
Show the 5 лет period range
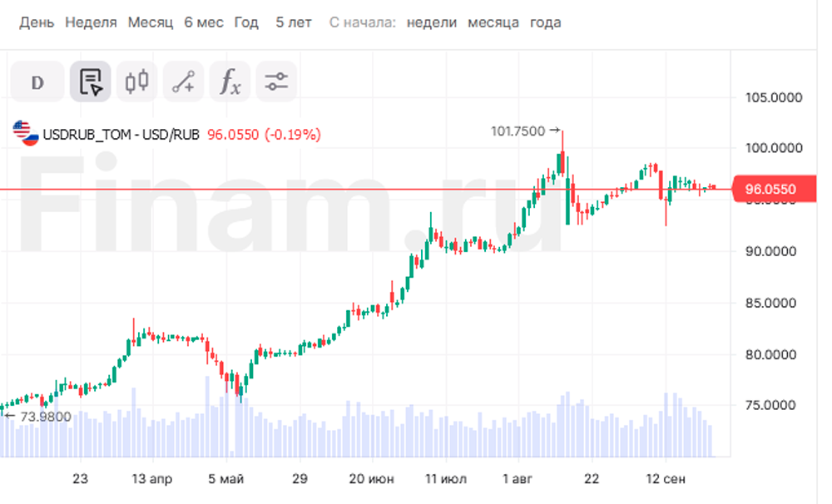[x=293, y=22]
